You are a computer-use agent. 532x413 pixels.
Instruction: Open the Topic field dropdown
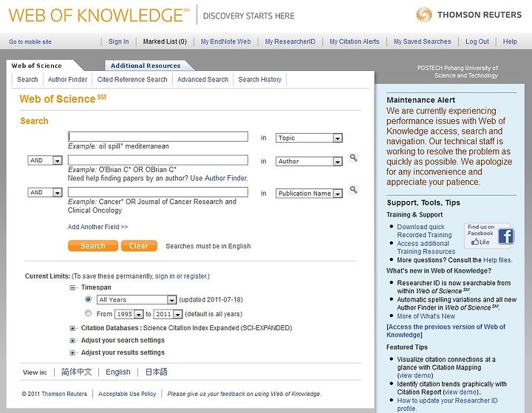(x=309, y=137)
